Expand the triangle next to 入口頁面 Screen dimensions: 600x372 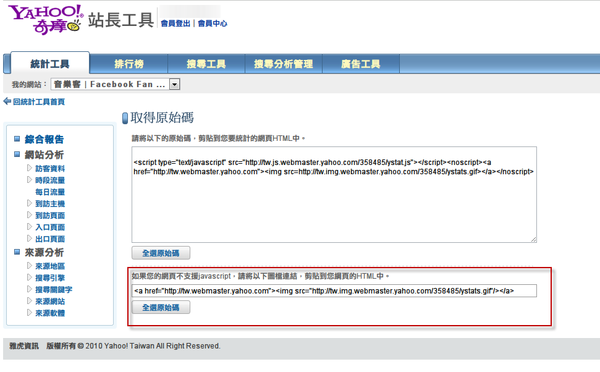click(x=29, y=227)
